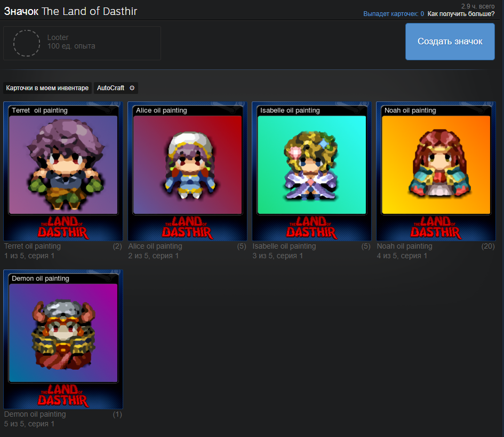This screenshot has width=504, height=437.
Task: Click Land of Dasthir logo on Isabelle card
Action: pyautogui.click(x=312, y=227)
